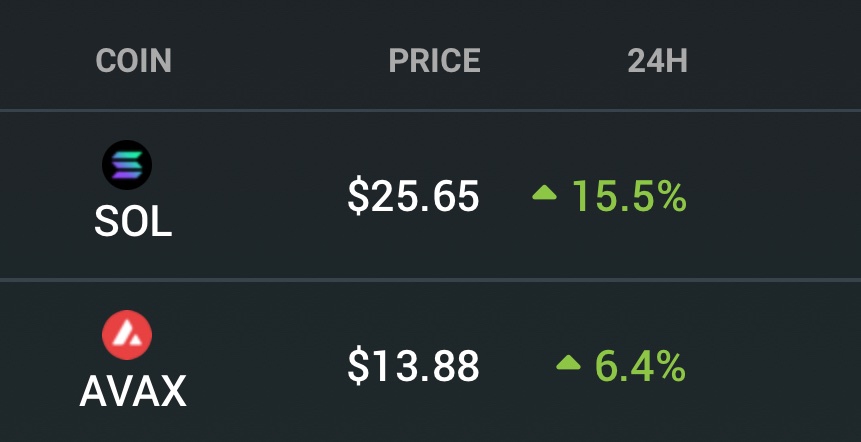Select the $25.65 Solana price

413,197
